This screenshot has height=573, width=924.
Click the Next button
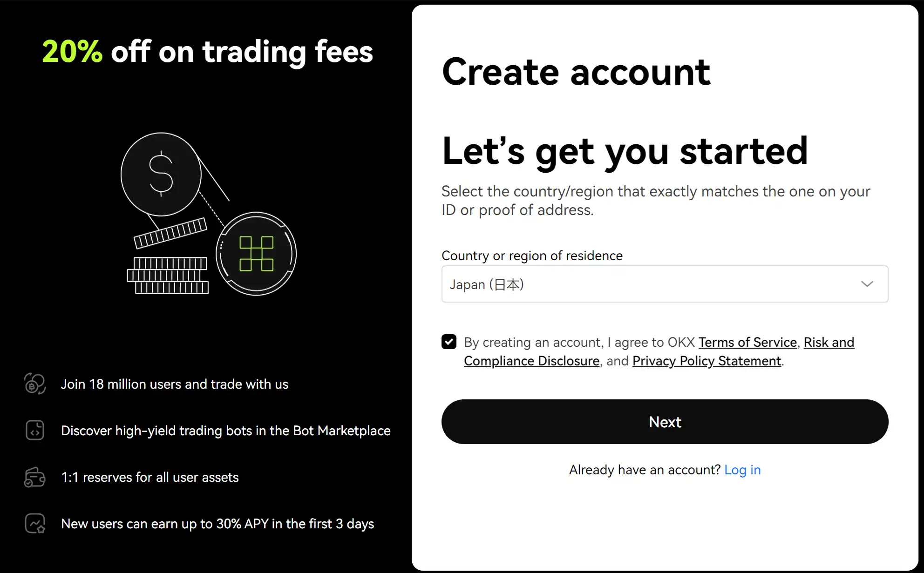click(x=665, y=422)
